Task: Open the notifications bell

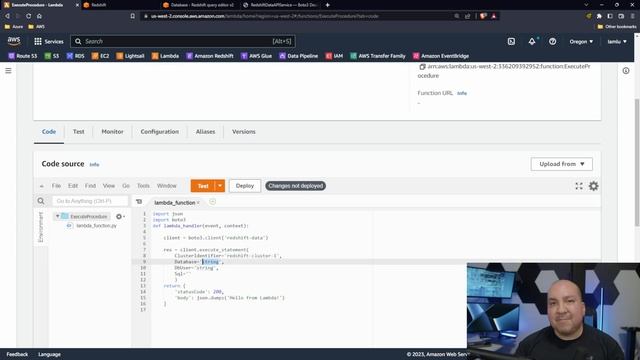Action: pos(532,41)
